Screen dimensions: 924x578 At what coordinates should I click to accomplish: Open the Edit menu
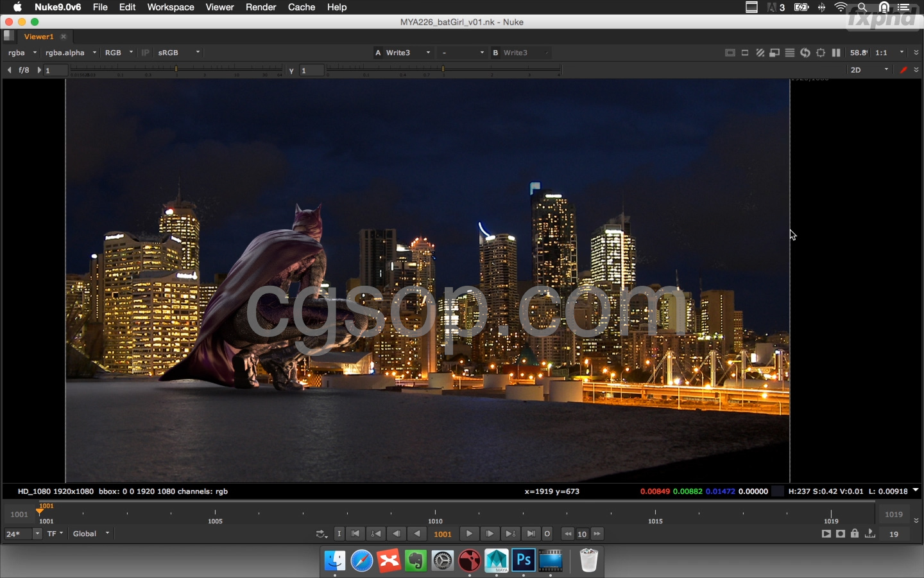(x=127, y=7)
